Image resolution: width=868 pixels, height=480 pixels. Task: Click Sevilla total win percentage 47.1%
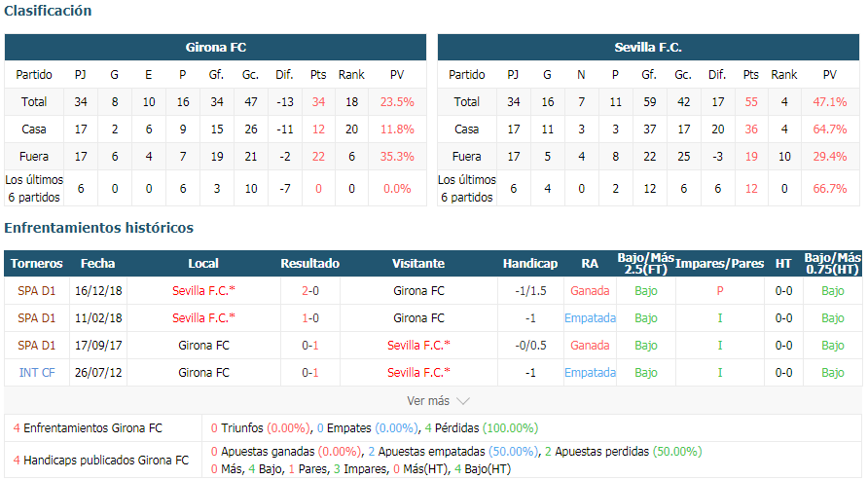pos(829,102)
